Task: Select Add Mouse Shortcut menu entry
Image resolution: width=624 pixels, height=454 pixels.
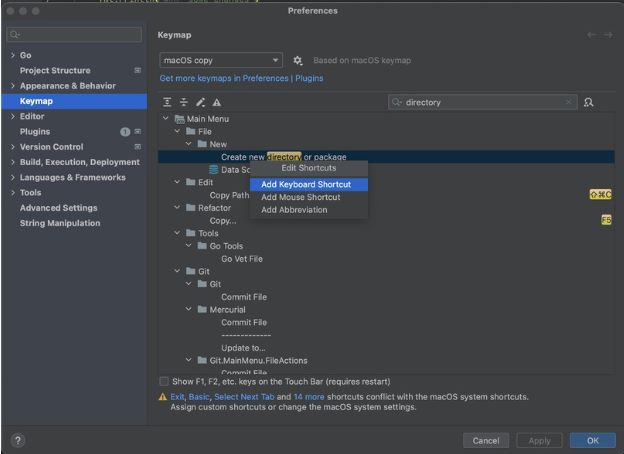Action: click(x=301, y=197)
